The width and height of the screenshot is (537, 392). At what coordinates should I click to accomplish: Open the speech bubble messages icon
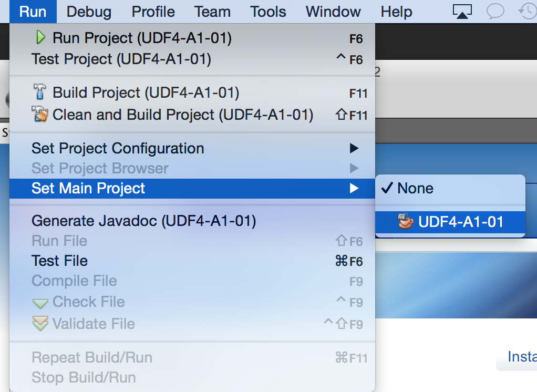(x=495, y=12)
